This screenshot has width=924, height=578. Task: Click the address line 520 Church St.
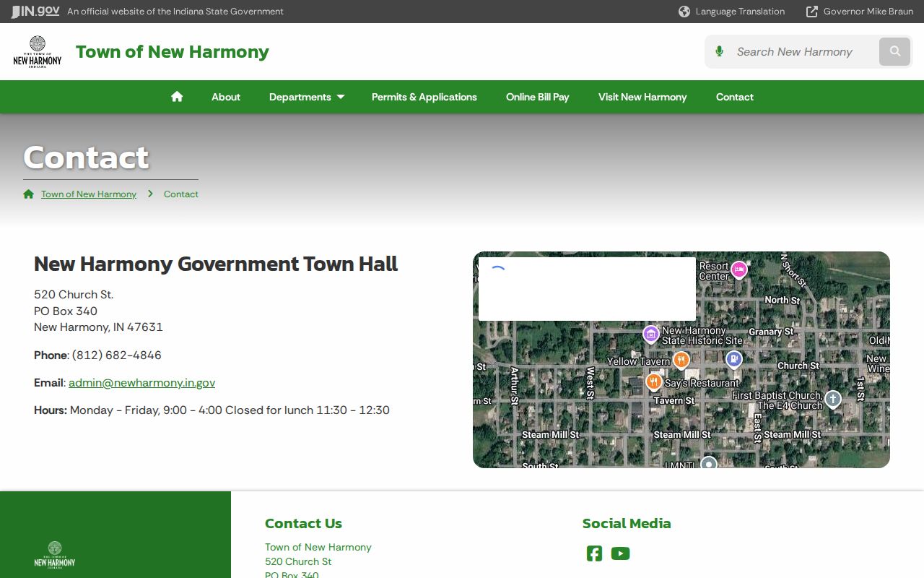click(x=74, y=294)
